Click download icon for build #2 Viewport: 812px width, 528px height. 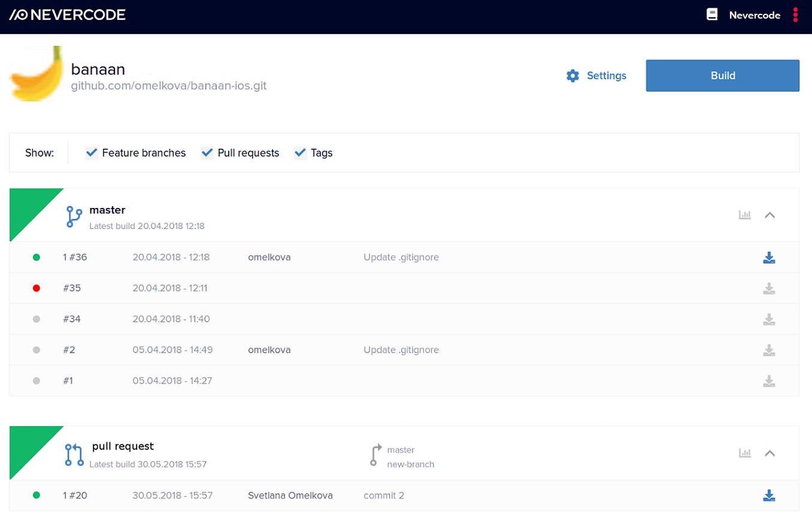point(769,351)
